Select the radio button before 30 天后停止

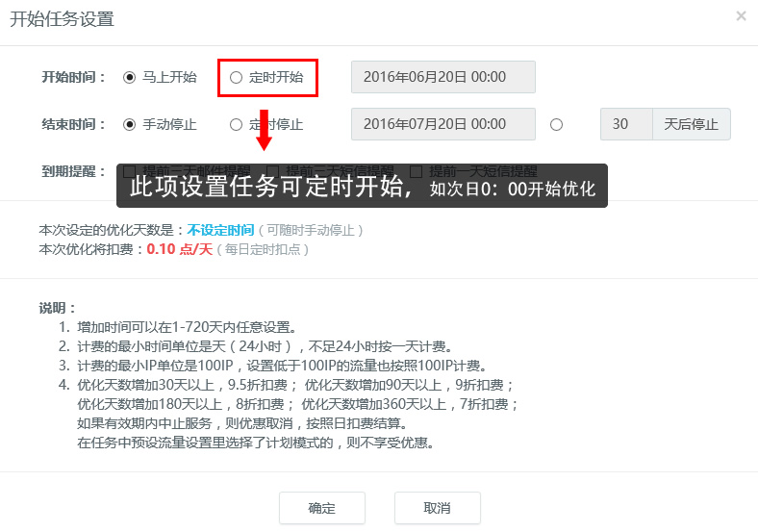coord(556,125)
